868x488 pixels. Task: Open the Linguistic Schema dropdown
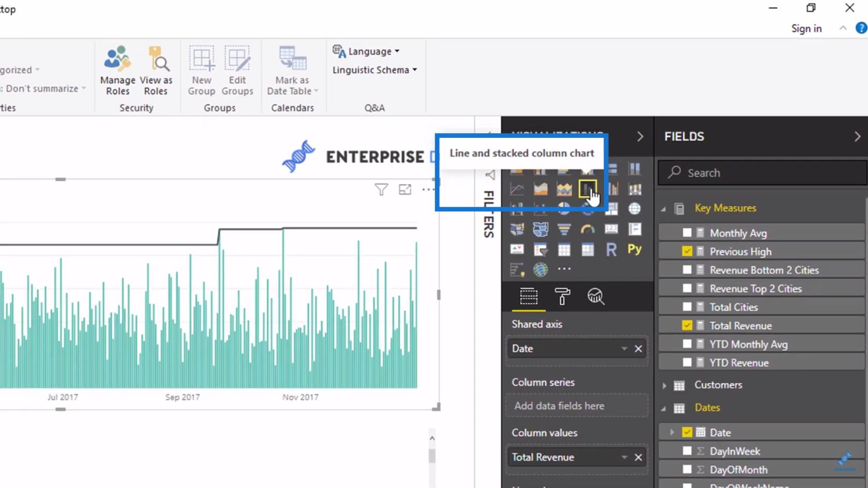(375, 70)
